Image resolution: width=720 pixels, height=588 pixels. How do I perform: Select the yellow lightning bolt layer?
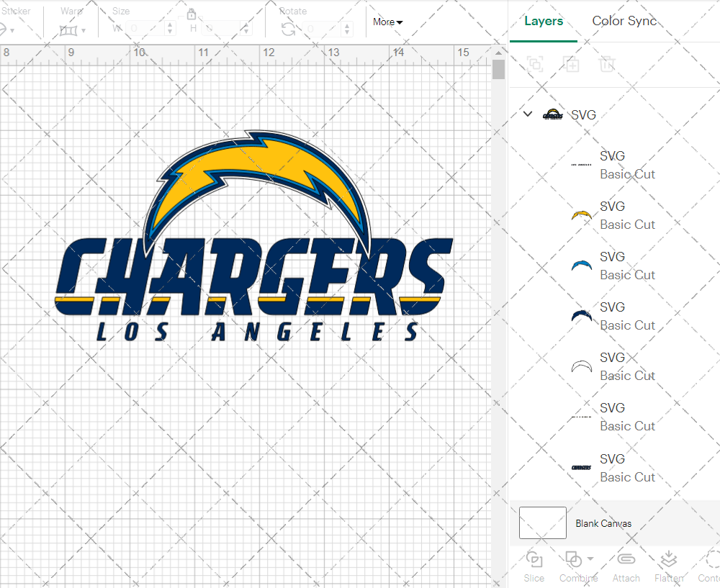click(614, 214)
